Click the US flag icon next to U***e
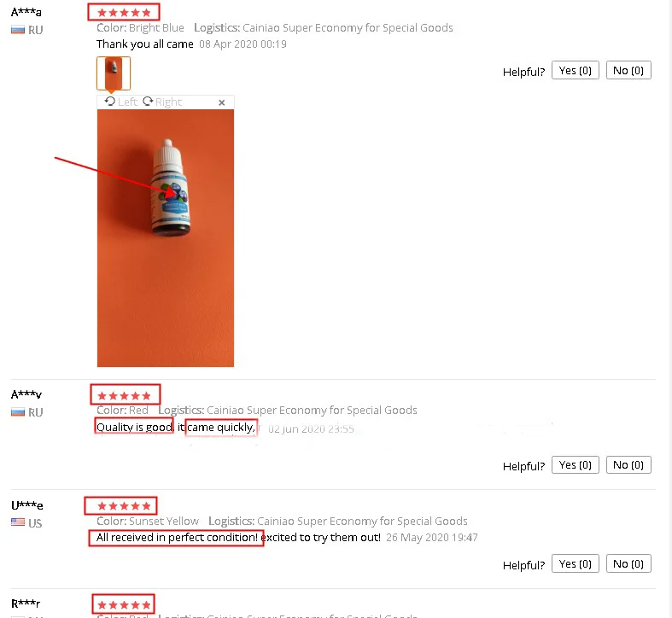672x618 pixels. [x=18, y=522]
